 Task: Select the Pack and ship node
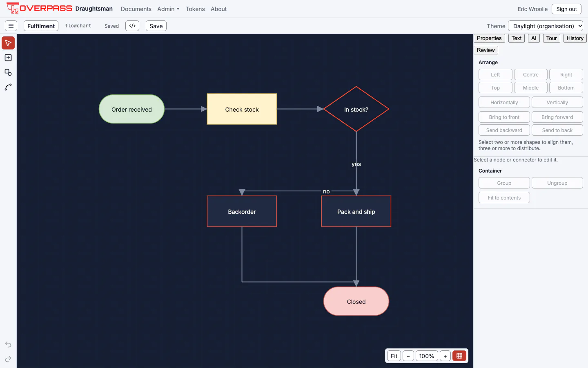pos(356,211)
